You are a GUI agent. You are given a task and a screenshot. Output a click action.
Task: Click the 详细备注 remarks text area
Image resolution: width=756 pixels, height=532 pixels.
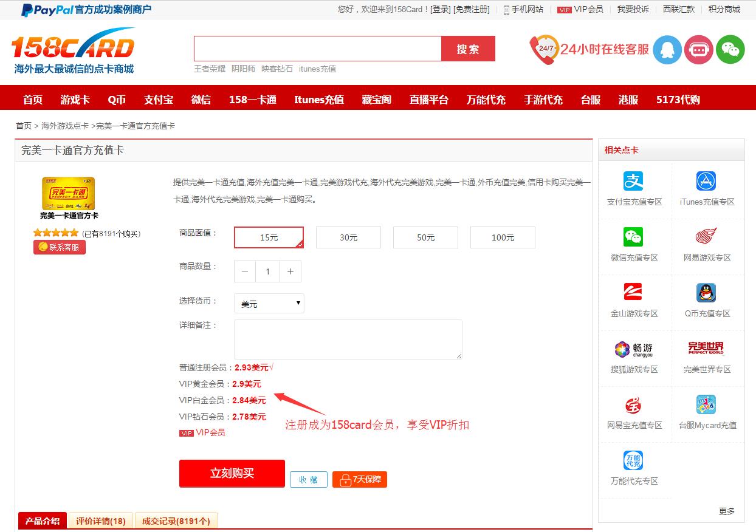348,339
